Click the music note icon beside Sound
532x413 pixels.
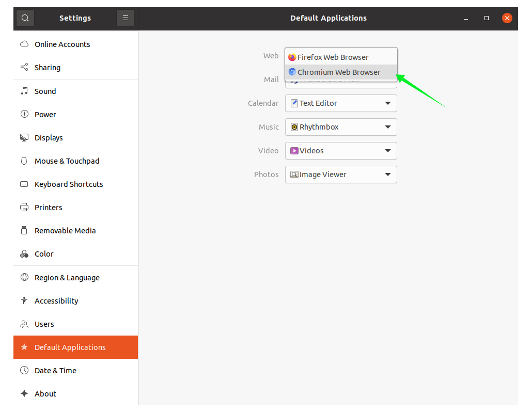(x=24, y=91)
